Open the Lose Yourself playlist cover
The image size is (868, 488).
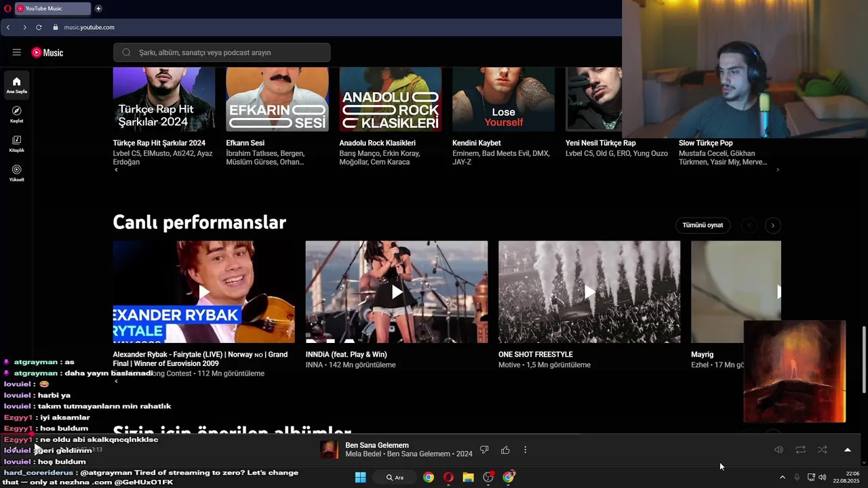tap(503, 99)
